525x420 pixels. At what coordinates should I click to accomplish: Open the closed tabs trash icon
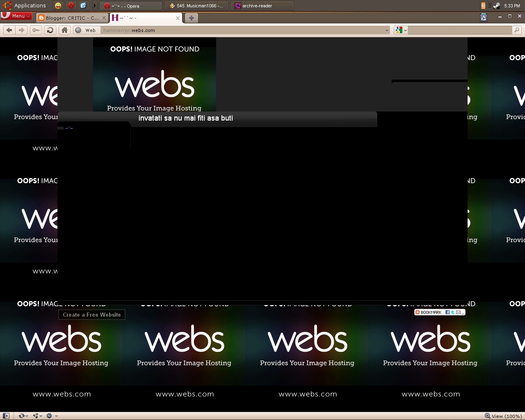(484, 17)
